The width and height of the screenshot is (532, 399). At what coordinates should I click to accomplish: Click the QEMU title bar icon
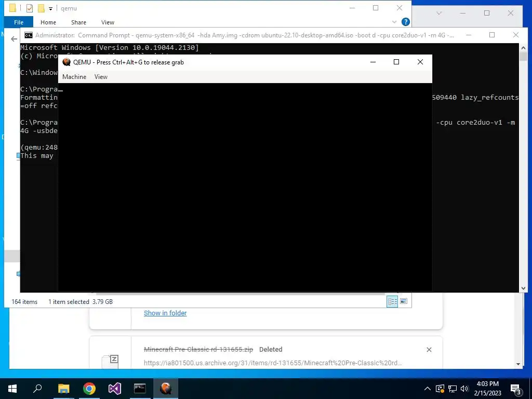(66, 62)
